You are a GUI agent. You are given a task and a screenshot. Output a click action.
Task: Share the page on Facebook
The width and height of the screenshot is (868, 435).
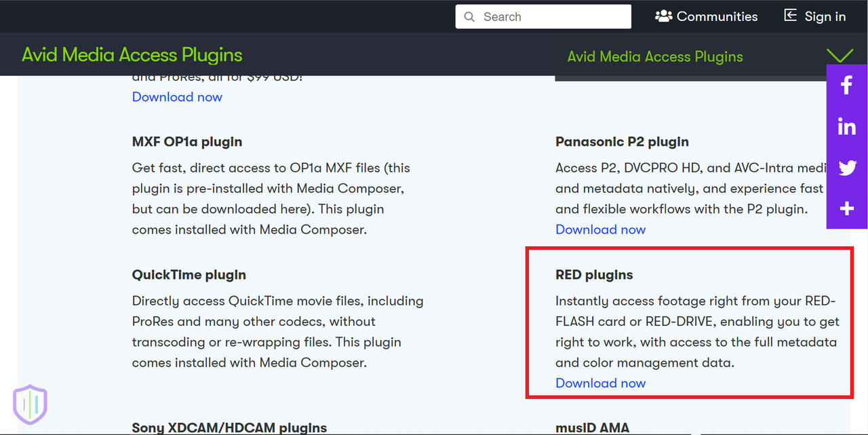tap(846, 86)
